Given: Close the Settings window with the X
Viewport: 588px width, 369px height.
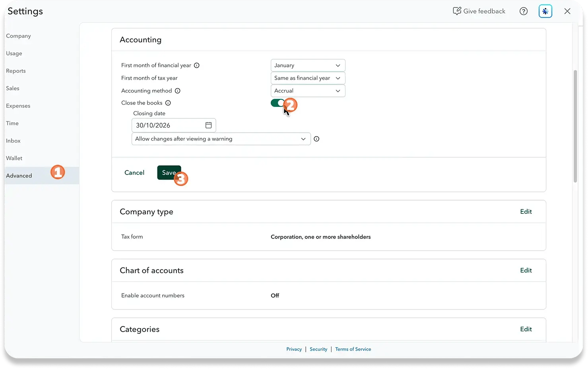Looking at the screenshot, I should coord(567,11).
